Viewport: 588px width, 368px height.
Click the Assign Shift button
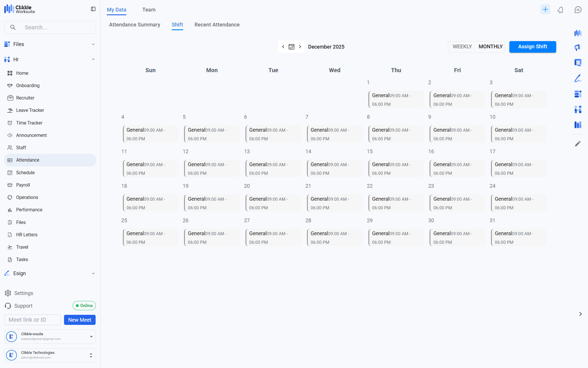point(532,47)
